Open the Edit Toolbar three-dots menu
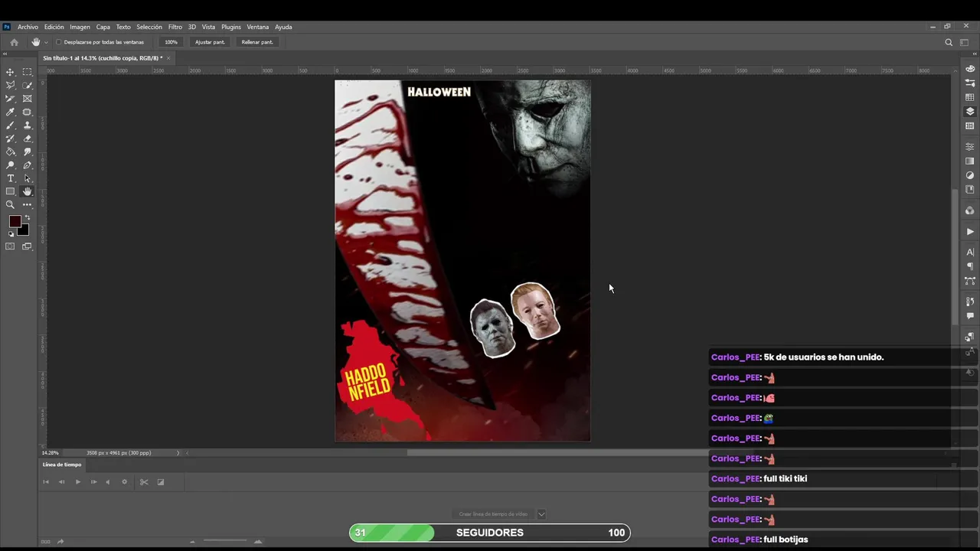980x551 pixels. [28, 205]
